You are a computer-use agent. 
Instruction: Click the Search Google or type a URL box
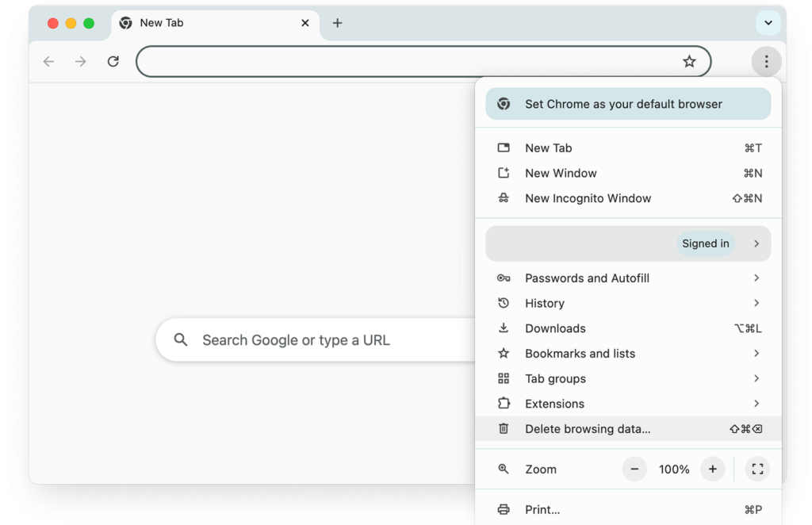pos(315,339)
